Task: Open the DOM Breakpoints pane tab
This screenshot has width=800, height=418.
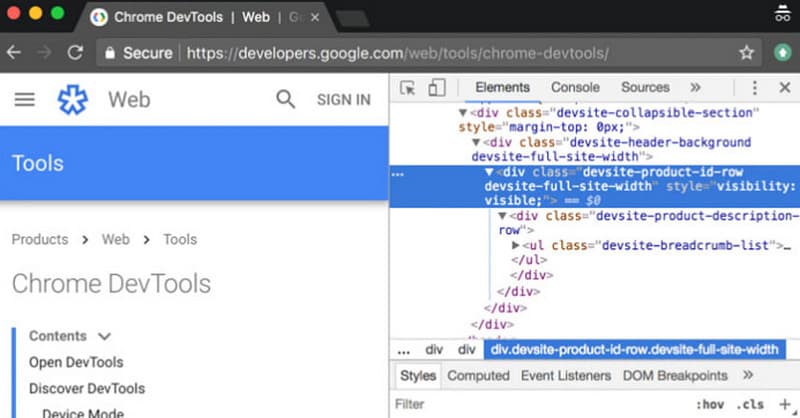Action: pyautogui.click(x=675, y=376)
